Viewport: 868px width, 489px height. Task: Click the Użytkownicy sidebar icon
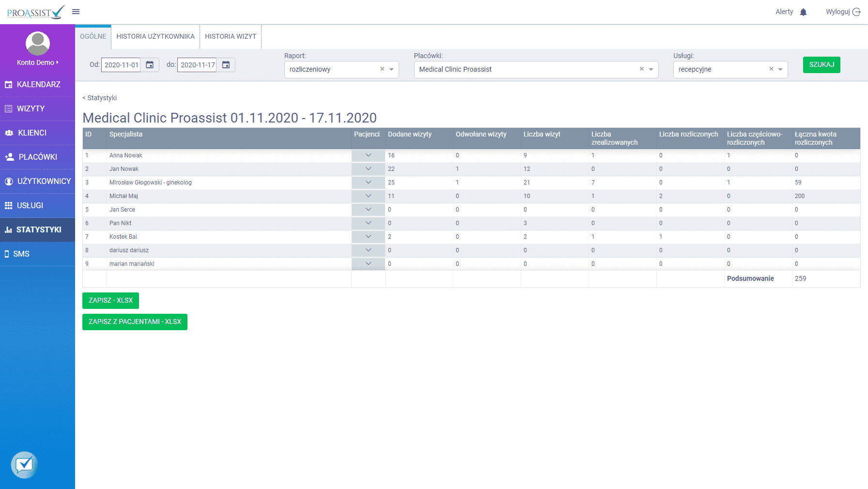(9, 182)
